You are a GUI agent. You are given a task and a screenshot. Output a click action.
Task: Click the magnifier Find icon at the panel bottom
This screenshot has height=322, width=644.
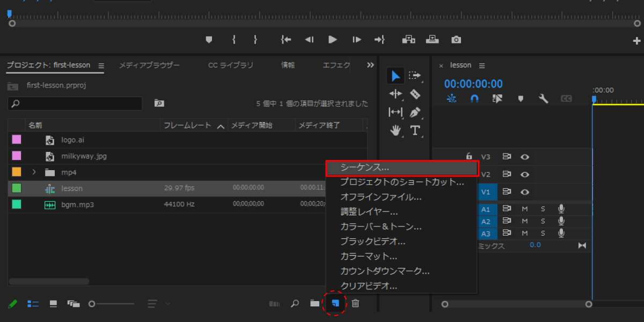295,303
